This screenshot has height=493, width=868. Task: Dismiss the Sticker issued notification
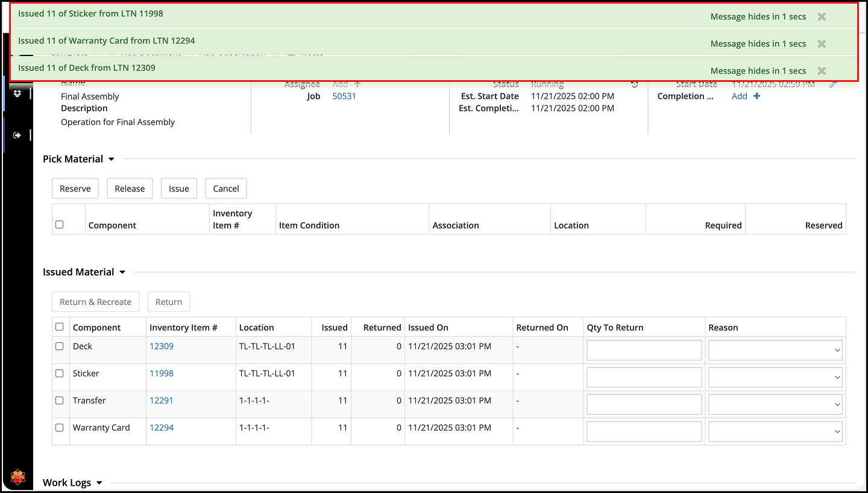pyautogui.click(x=821, y=17)
